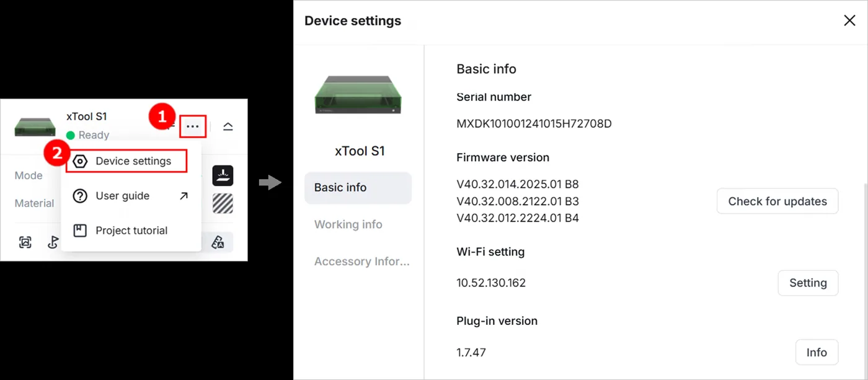
Task: Click the ruler measurement icon
Action: [x=218, y=242]
